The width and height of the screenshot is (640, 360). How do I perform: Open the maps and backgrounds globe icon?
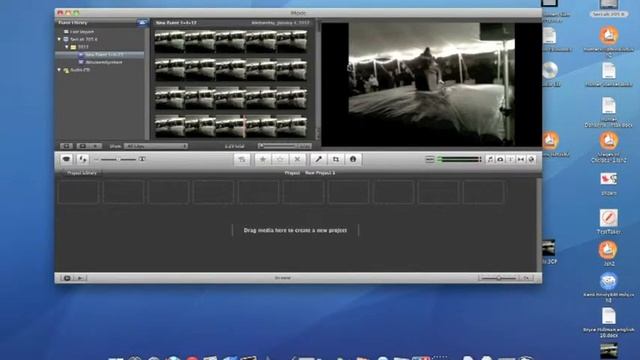tap(531, 159)
